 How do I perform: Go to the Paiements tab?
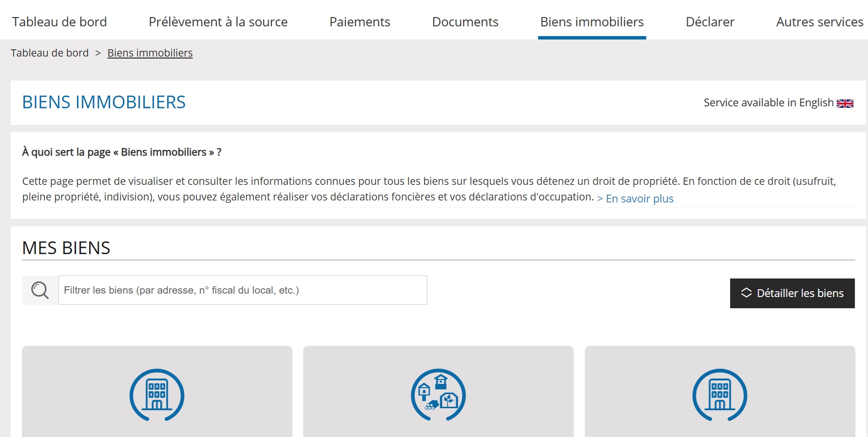(360, 22)
